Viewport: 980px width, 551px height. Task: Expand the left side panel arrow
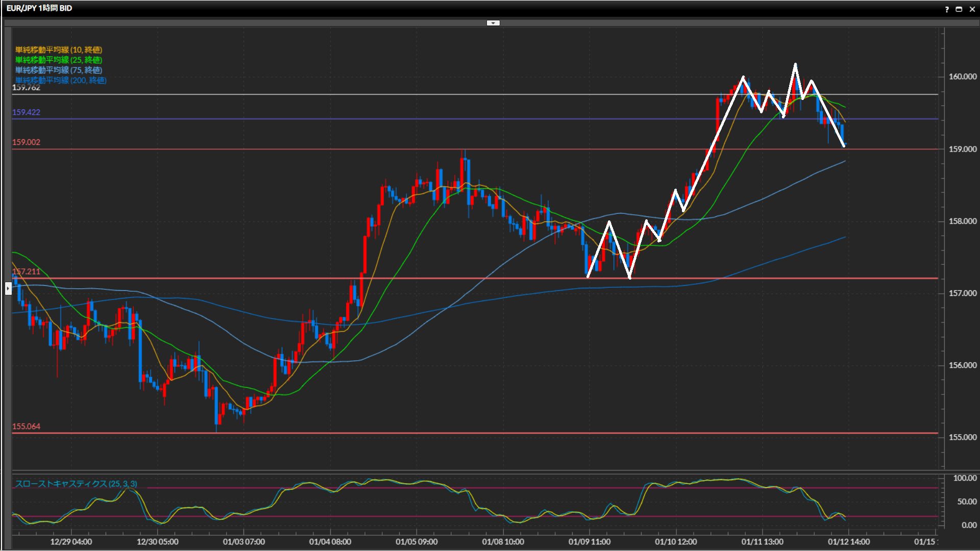(8, 289)
